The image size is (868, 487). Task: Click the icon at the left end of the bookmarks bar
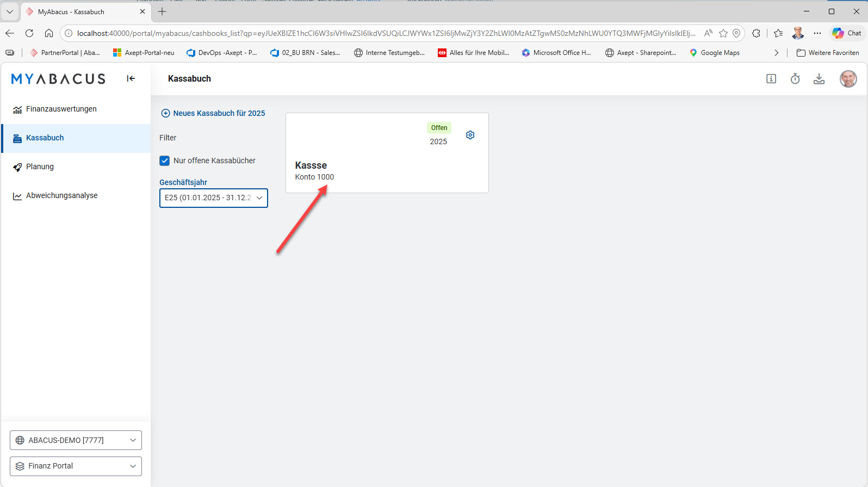(10, 53)
